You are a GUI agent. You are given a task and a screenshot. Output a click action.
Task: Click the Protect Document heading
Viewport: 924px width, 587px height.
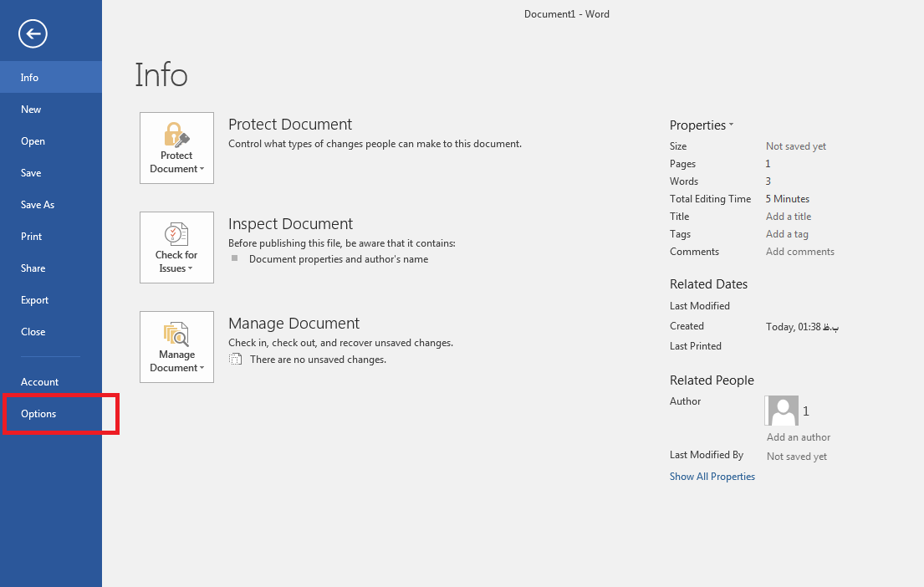290,125
